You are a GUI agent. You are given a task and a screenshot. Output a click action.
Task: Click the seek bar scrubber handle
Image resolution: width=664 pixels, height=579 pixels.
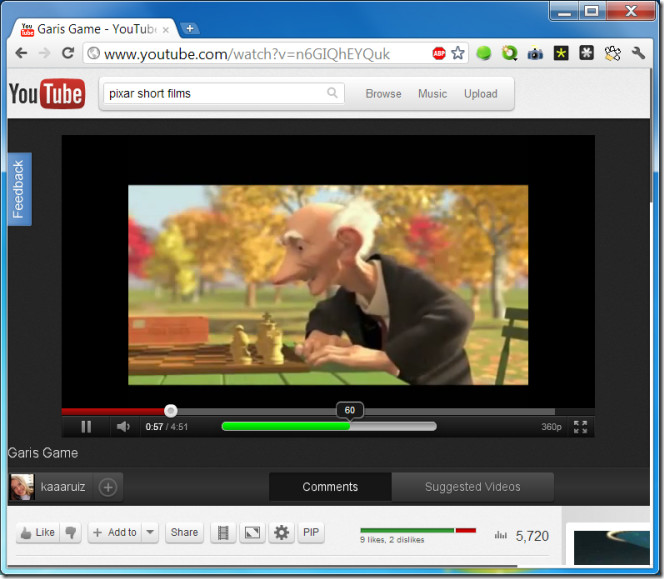tap(171, 410)
